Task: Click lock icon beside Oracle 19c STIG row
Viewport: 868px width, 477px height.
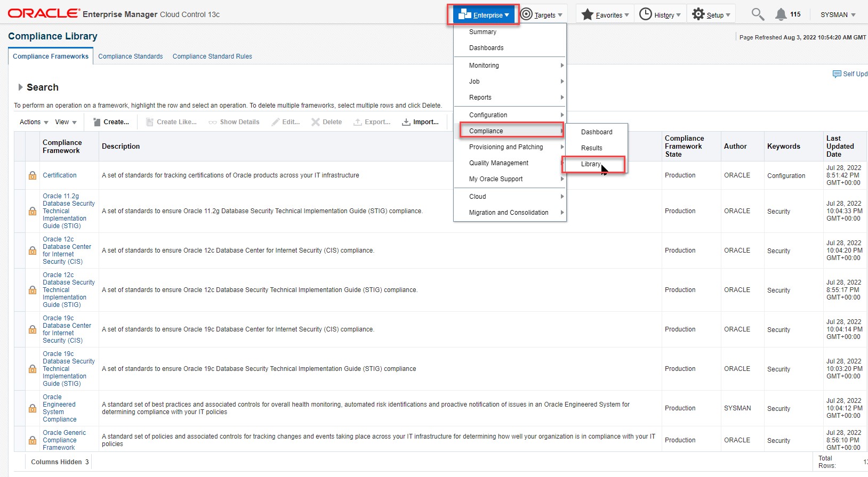Action: [x=33, y=369]
